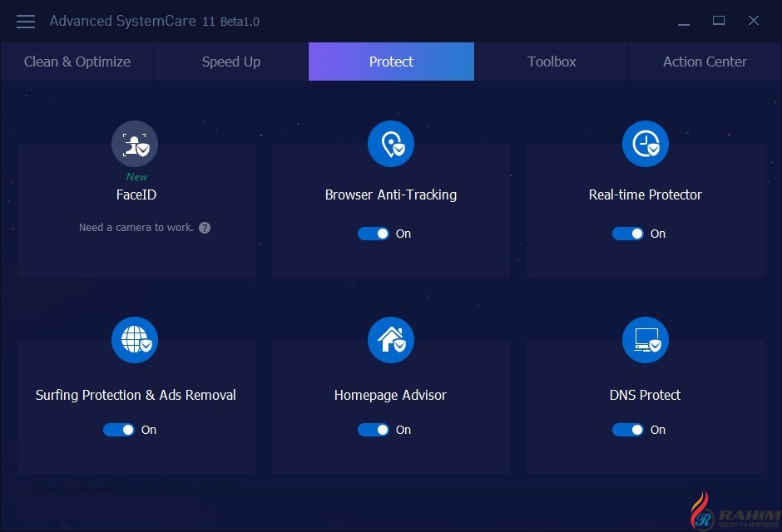Select the Protect tab
Image resolution: width=782 pixels, height=532 pixels.
pyautogui.click(x=392, y=62)
